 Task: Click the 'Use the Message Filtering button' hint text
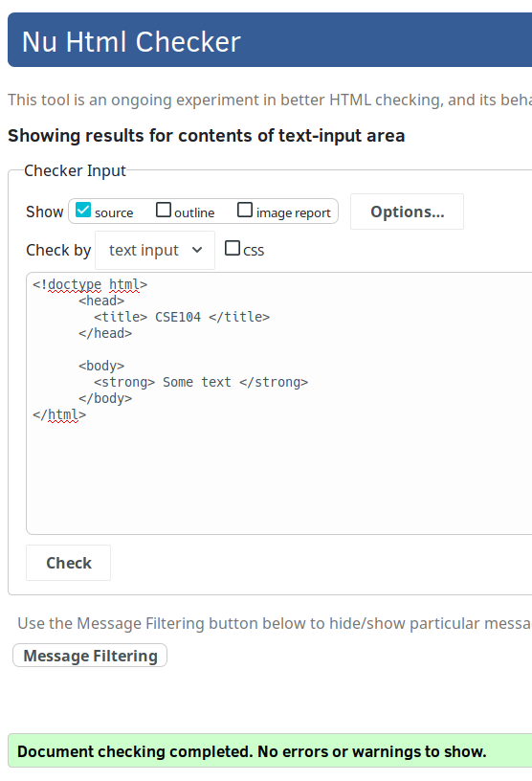pos(275,623)
